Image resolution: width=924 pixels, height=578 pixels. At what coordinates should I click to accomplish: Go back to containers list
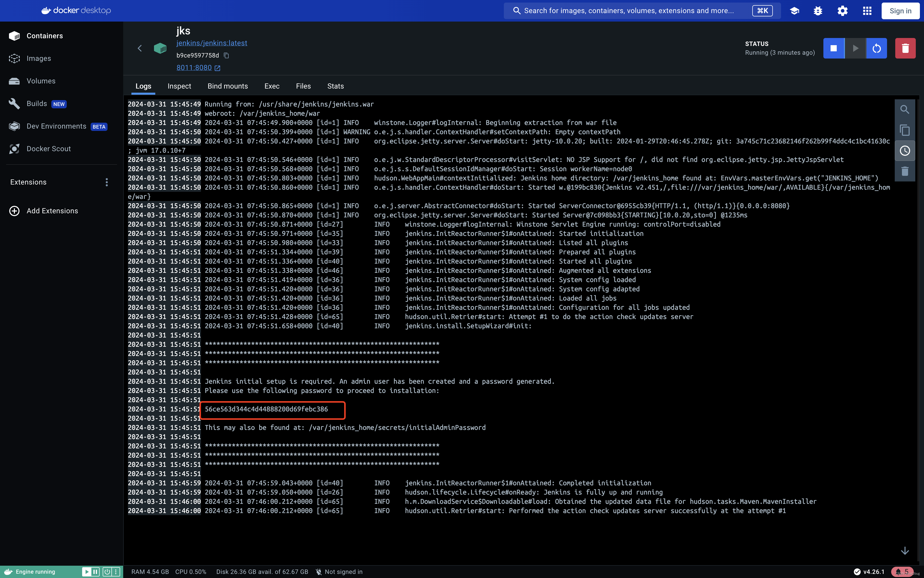pos(140,48)
